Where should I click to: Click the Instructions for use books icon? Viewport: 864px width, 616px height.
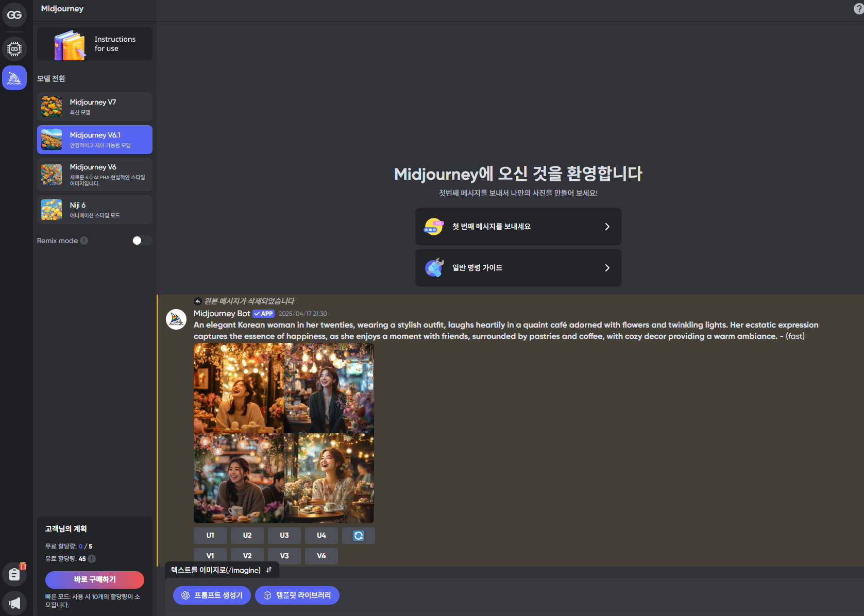click(x=70, y=45)
